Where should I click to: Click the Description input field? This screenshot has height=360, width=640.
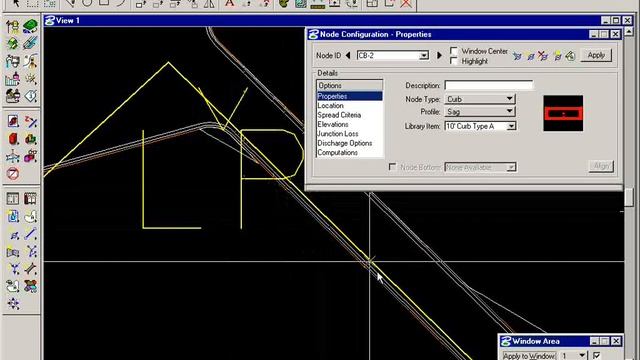(489, 85)
